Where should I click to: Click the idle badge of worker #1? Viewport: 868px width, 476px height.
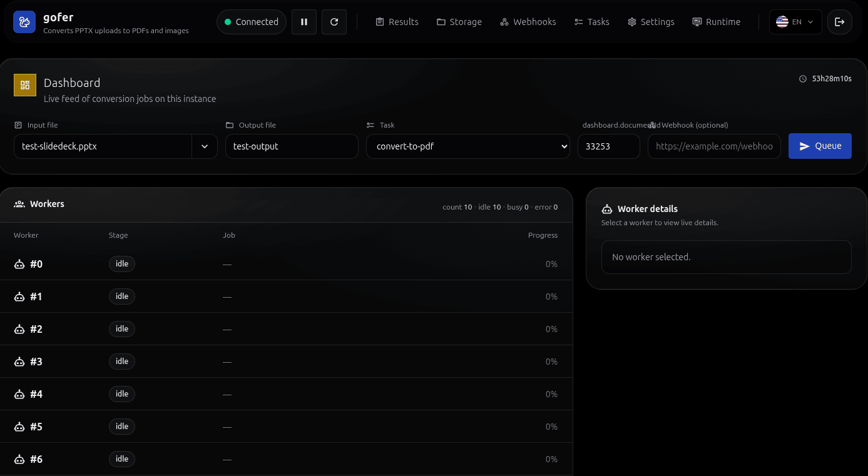pyautogui.click(x=122, y=296)
